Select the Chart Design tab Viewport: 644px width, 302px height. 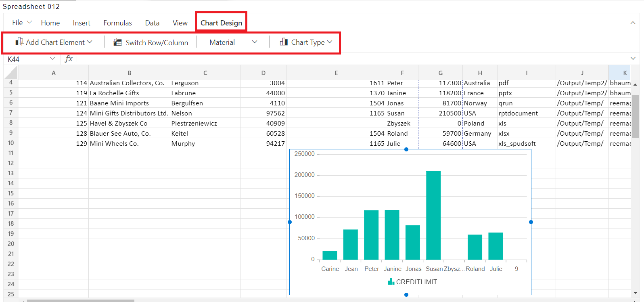(221, 23)
